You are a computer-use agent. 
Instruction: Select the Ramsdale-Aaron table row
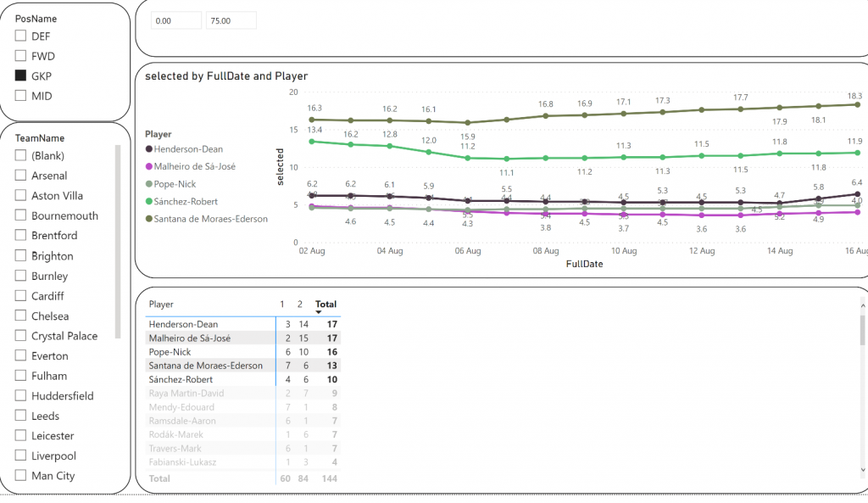[x=242, y=421]
